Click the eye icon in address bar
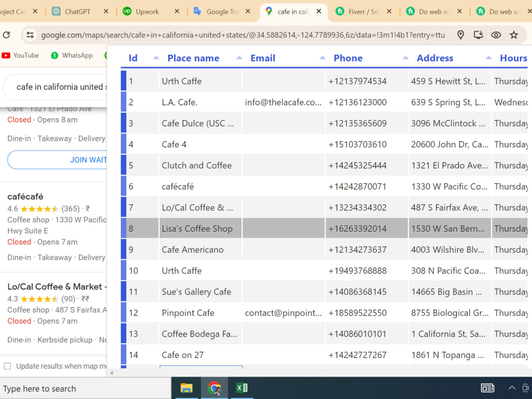This screenshot has height=399, width=532. tap(496, 35)
